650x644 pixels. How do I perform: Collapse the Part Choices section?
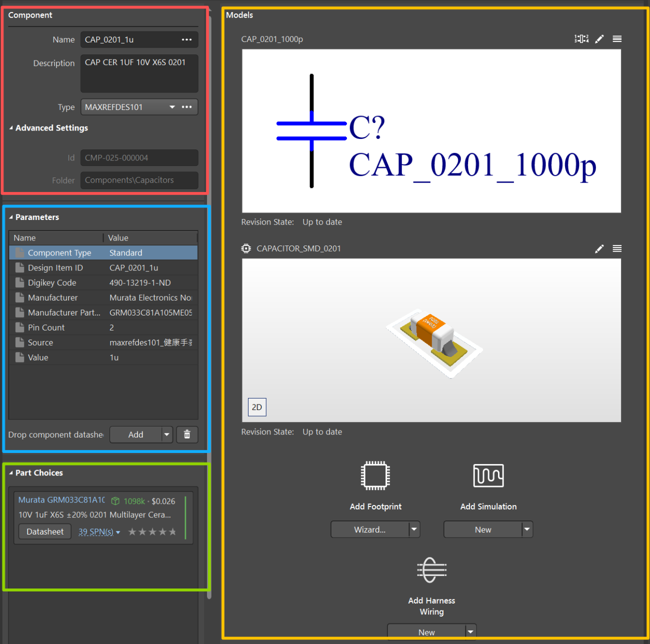coord(11,473)
